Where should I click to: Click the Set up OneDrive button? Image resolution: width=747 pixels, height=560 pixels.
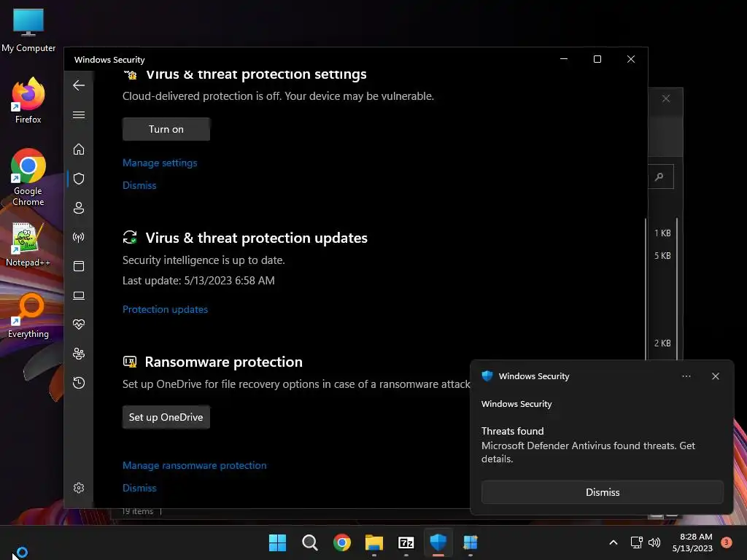(166, 417)
